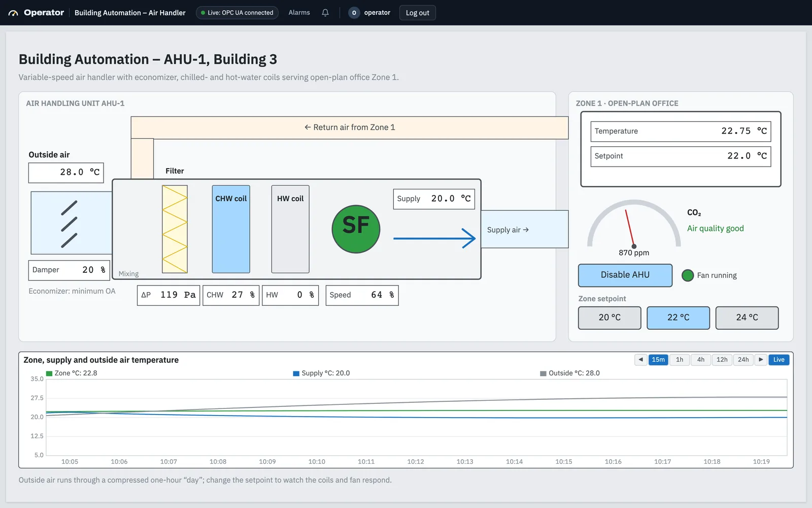Open the alarm bell notifications
Viewport: 812px width, 508px height.
[325, 13]
